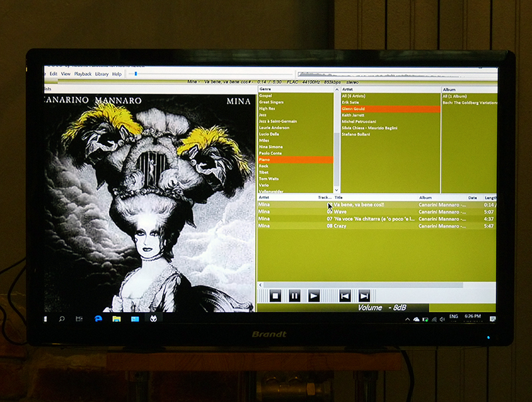
Task: Skip to the previous track
Action: (x=344, y=296)
